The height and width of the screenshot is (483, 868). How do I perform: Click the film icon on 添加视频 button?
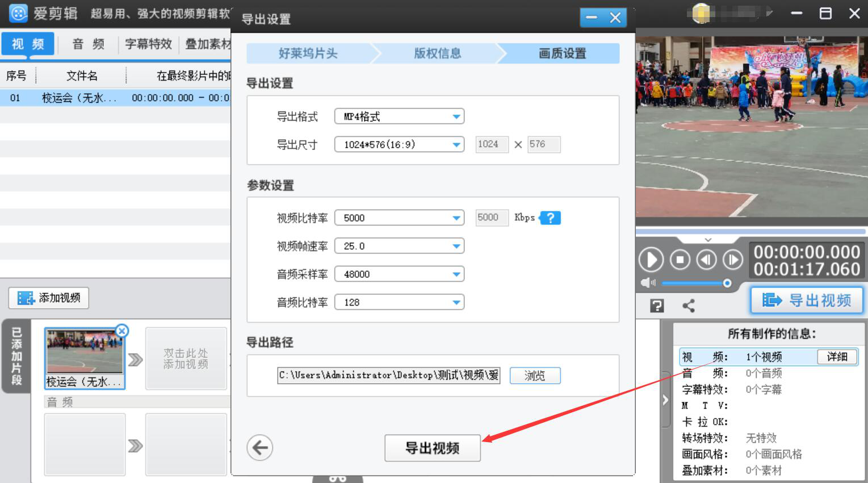(x=26, y=298)
